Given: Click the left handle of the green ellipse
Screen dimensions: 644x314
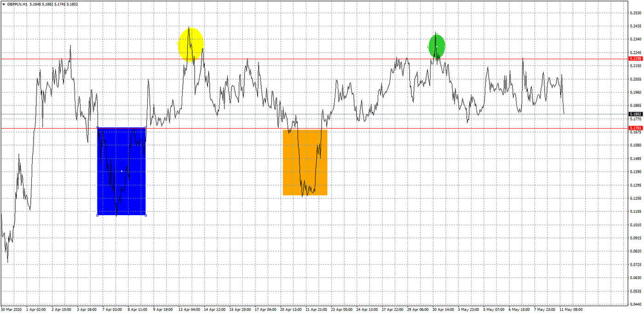Looking at the screenshot, I should (429, 46).
